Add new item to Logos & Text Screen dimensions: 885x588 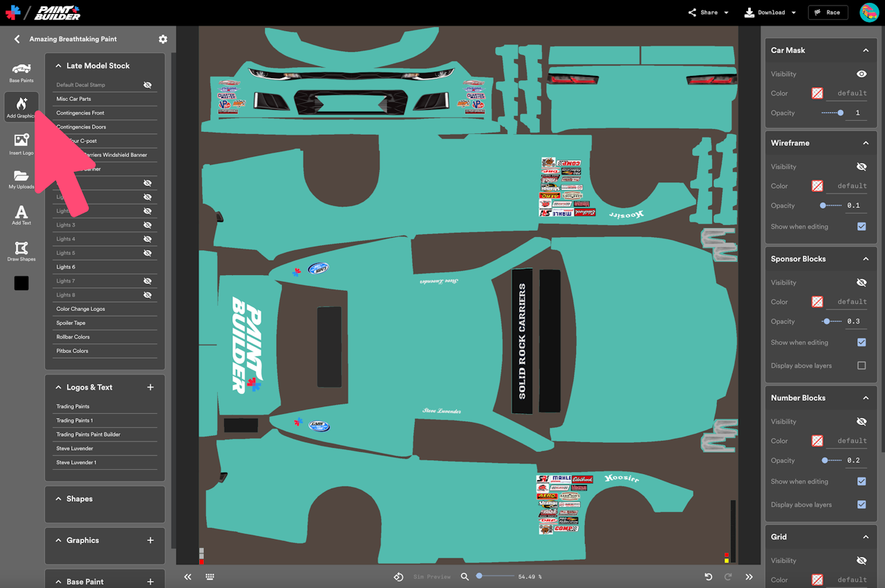point(150,388)
